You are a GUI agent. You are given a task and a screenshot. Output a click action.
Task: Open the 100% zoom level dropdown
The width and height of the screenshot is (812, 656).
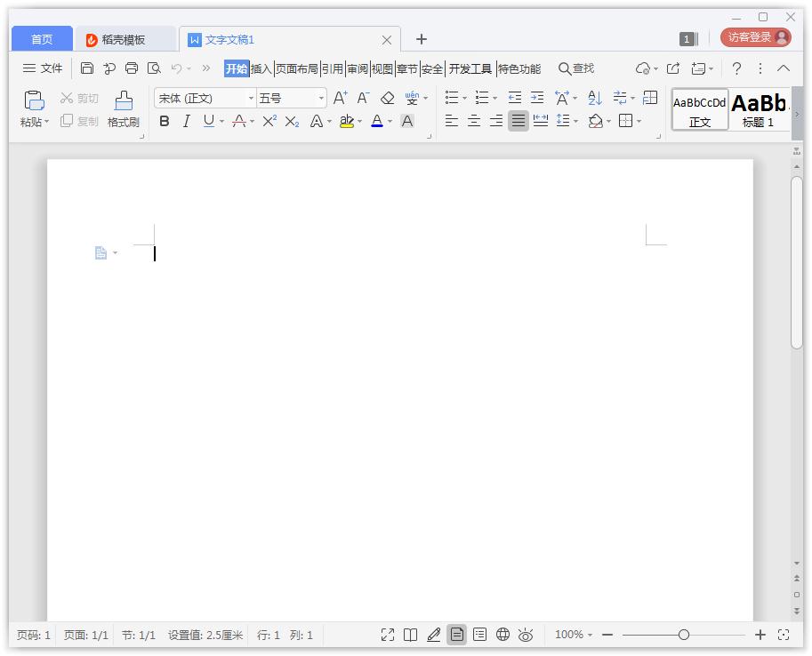(x=574, y=635)
